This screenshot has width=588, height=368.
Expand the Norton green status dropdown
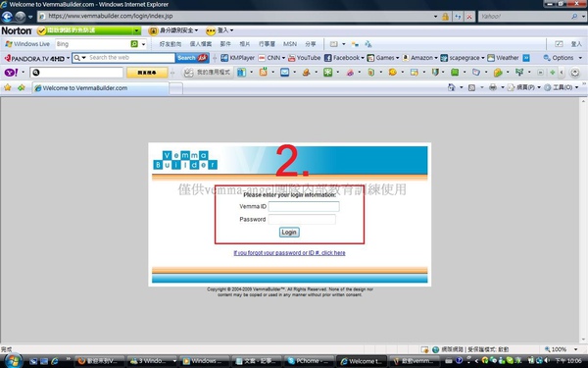(x=137, y=30)
